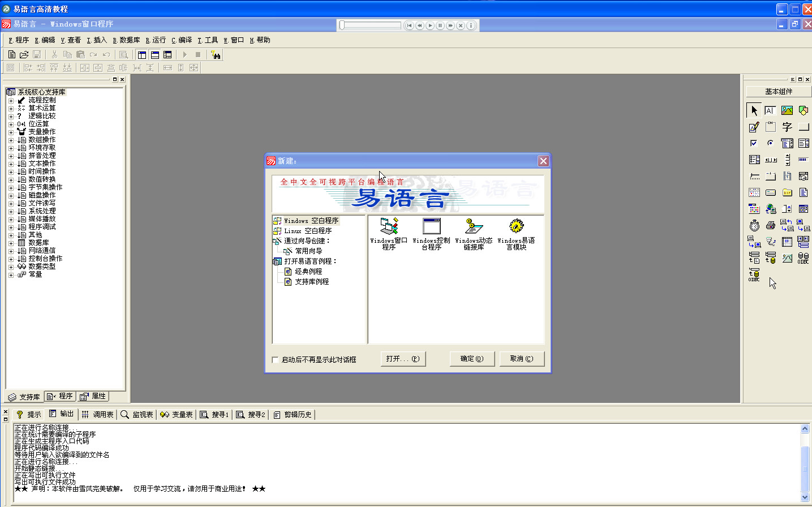Pick the printer component icon
This screenshot has height=507, width=812.
(x=770, y=225)
